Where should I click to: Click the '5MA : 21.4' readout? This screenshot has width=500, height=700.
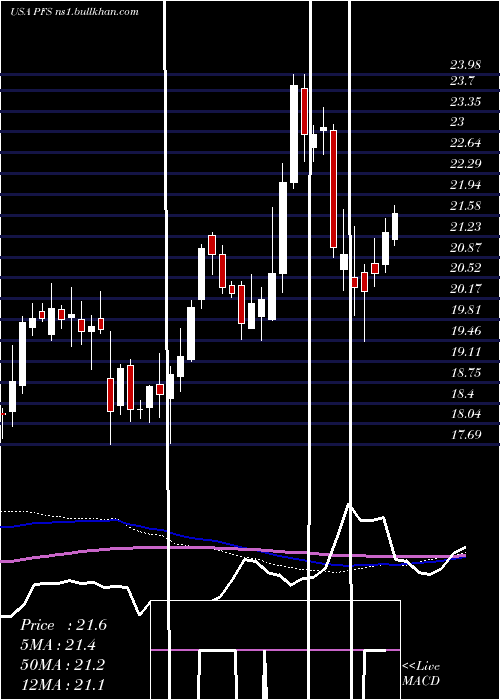point(58,645)
